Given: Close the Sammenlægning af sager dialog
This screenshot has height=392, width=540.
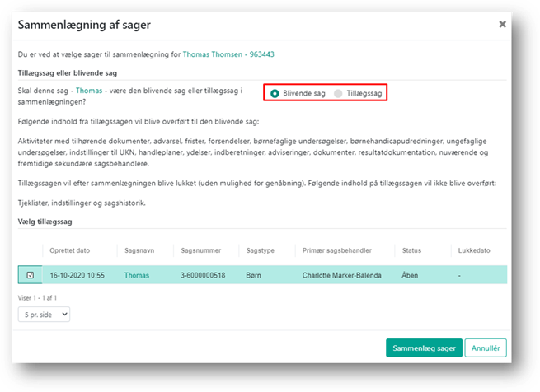Looking at the screenshot, I should [502, 25].
